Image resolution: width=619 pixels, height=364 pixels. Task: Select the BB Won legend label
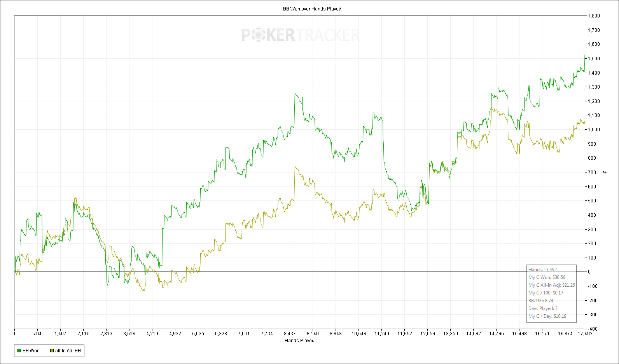(x=31, y=351)
